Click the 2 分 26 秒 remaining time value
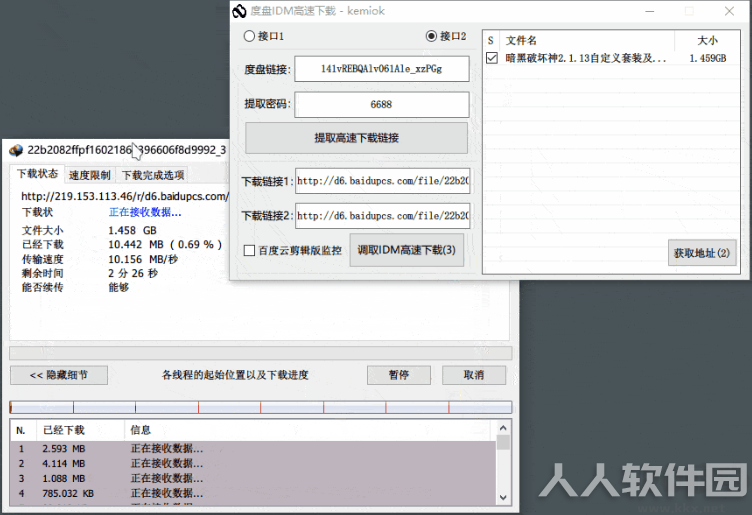The image size is (752, 515). pyautogui.click(x=133, y=273)
